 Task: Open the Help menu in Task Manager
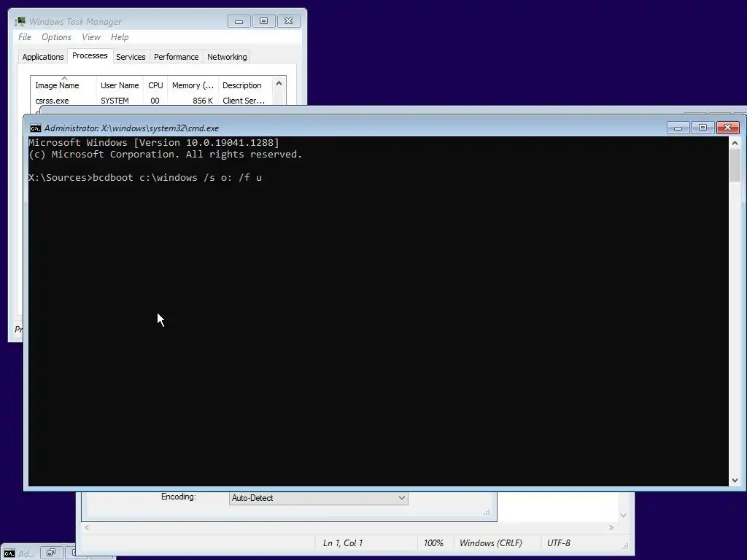tap(120, 37)
